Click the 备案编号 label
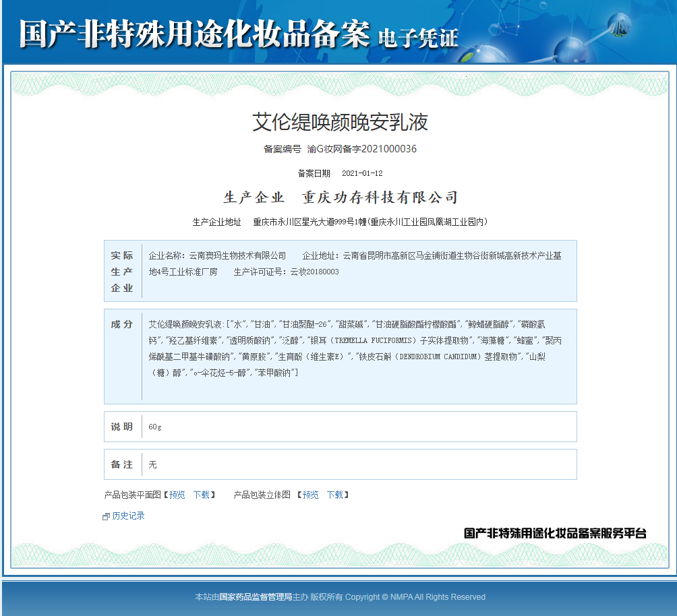Image resolution: width=677 pixels, height=616 pixels. [x=283, y=149]
